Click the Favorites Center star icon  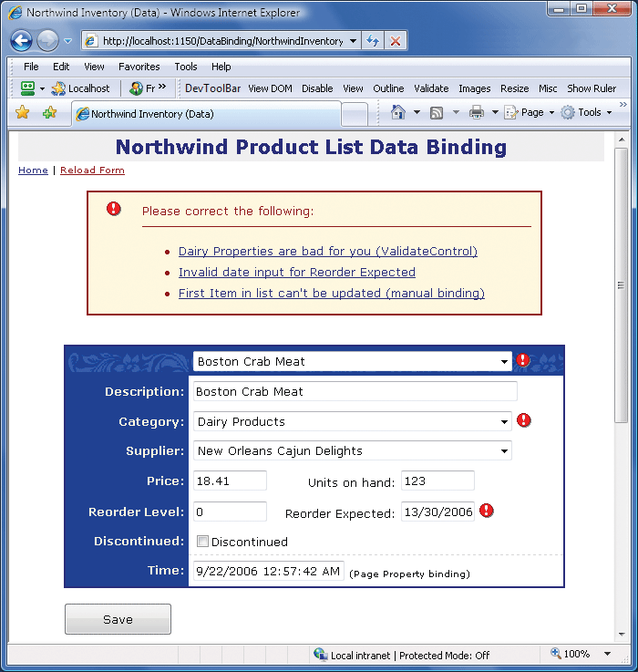coord(22,113)
